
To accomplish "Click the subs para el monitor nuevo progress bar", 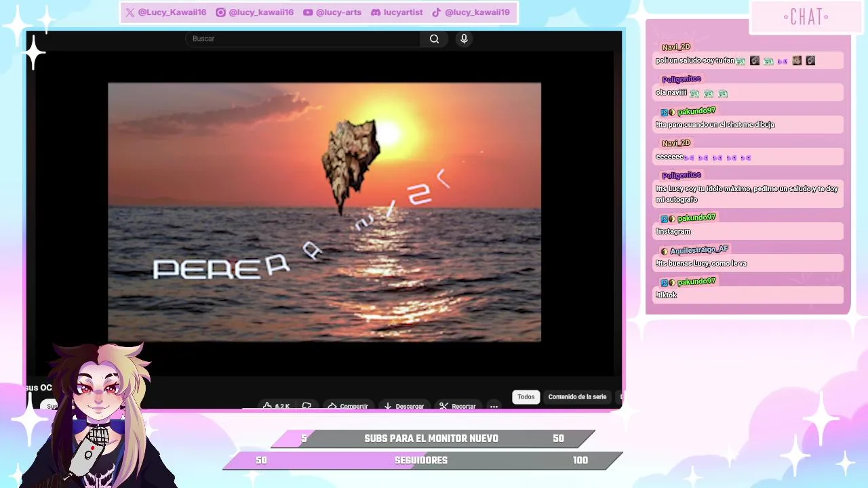I will point(433,439).
